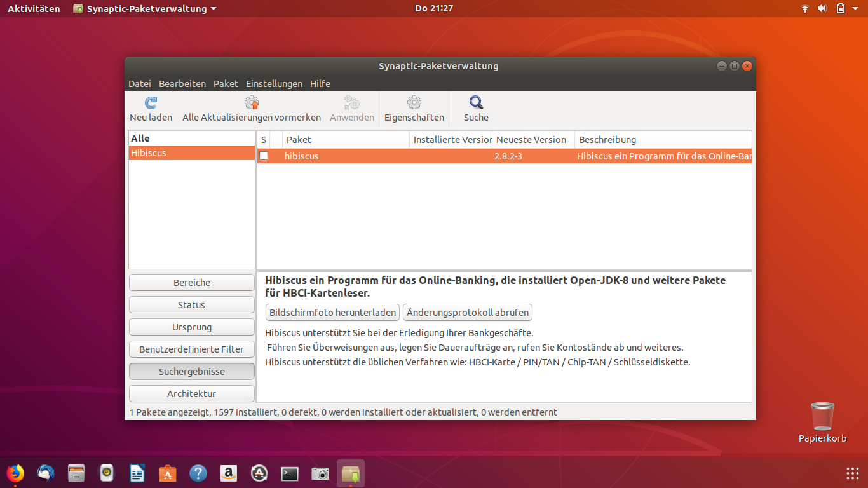Click the clock showing Do 21:27
The height and width of the screenshot is (488, 868).
(434, 8)
